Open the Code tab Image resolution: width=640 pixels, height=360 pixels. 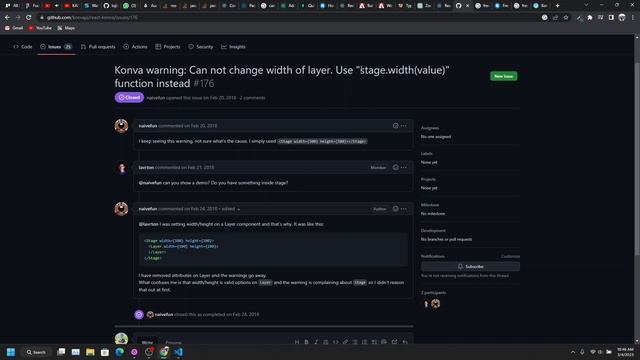[23, 47]
